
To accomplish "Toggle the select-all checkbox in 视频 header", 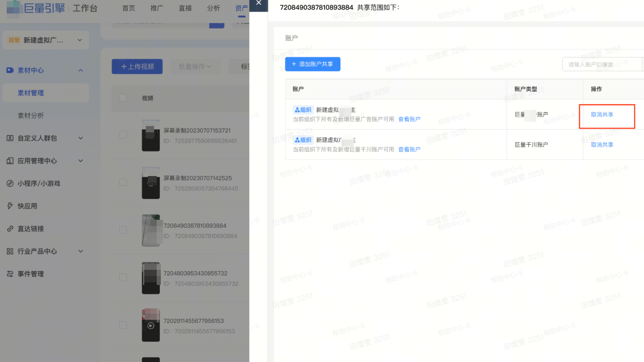I will (123, 98).
